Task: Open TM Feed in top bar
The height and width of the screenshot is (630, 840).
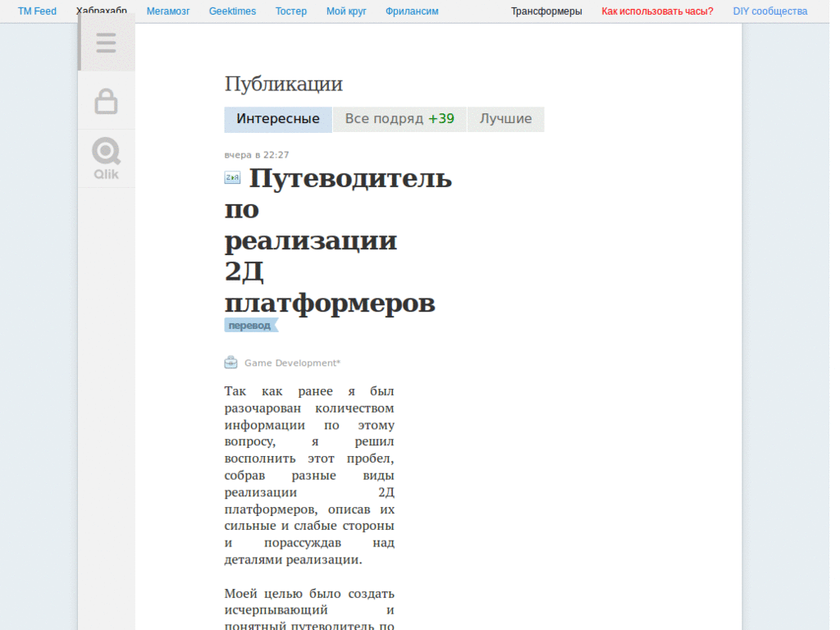Action: point(37,11)
